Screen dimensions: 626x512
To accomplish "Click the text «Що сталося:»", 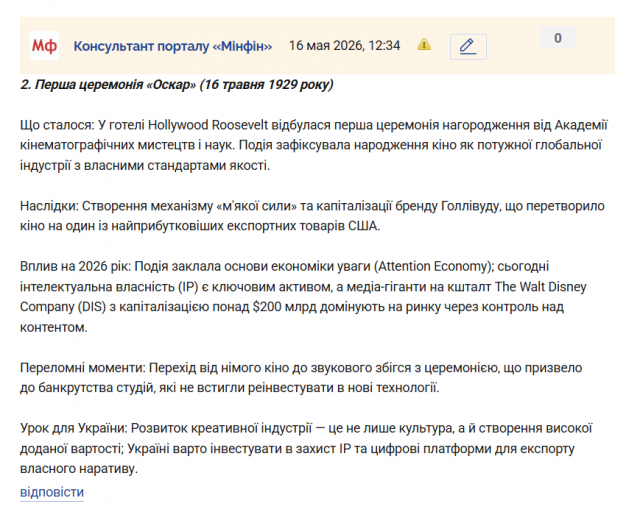I will (57, 125).
